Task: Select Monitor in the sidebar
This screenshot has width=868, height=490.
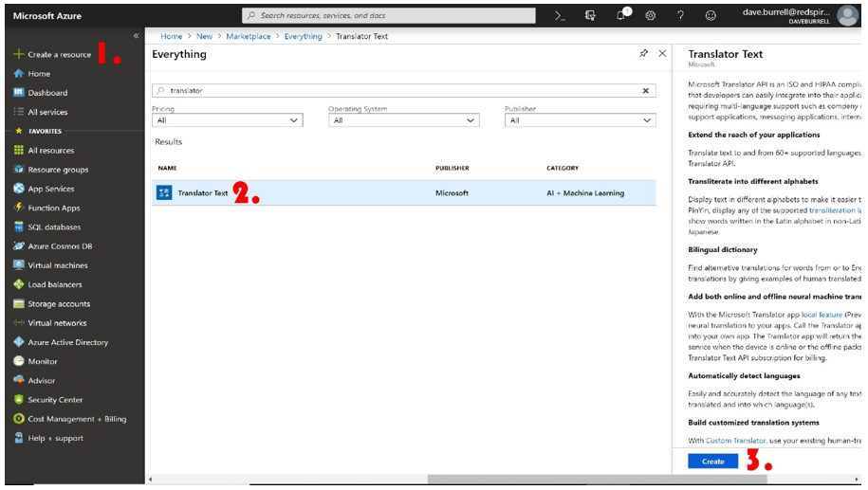Action: pyautogui.click(x=43, y=361)
